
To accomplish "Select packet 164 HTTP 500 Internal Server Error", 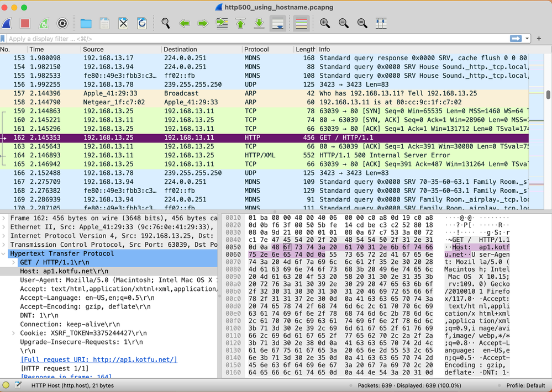I will 264,155.
